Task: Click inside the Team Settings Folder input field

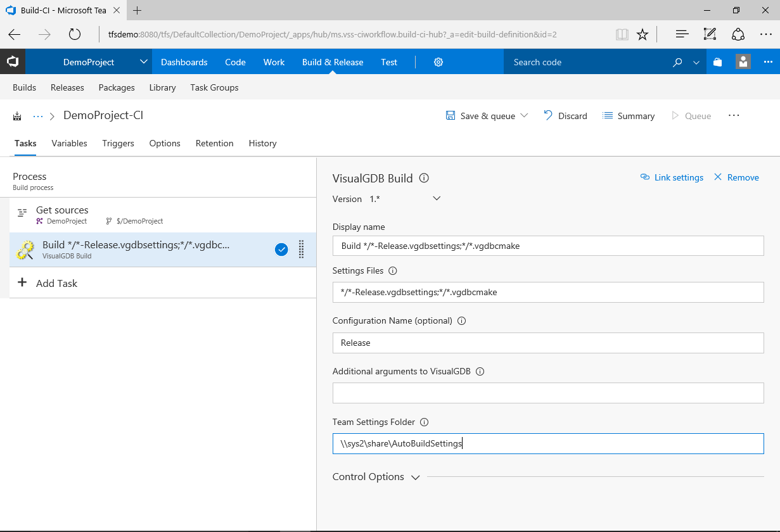Action: (x=548, y=443)
